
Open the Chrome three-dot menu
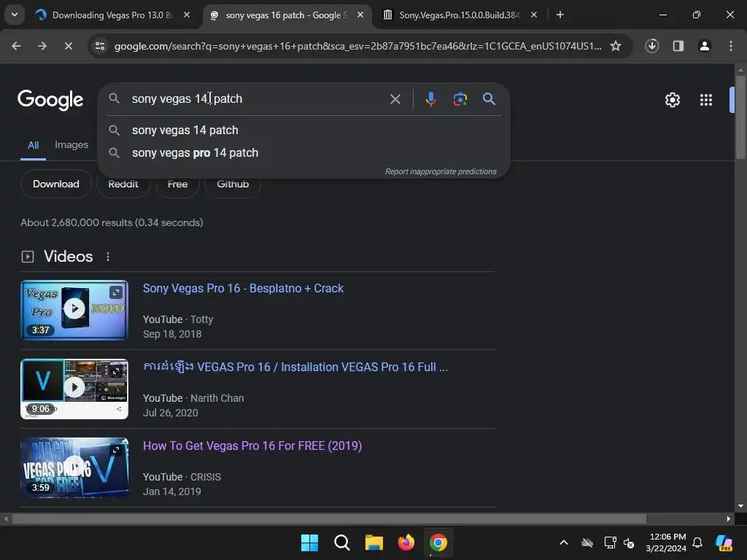click(731, 46)
